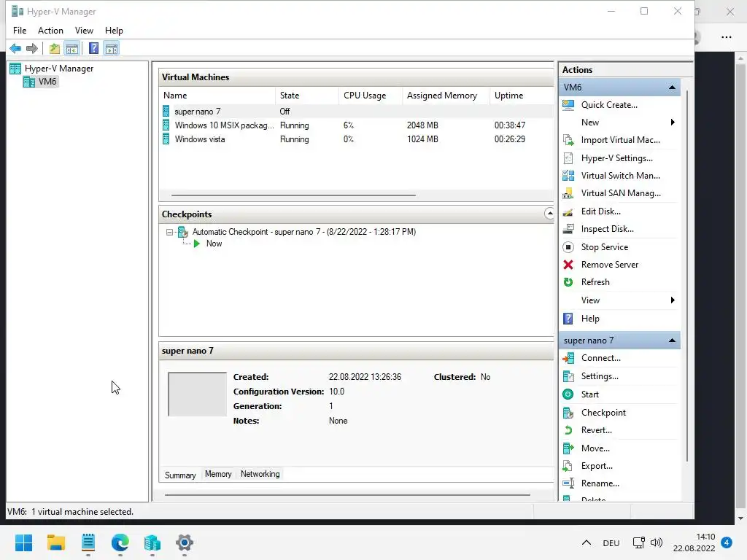Click the Virtual SAN Manager icon

tap(568, 193)
